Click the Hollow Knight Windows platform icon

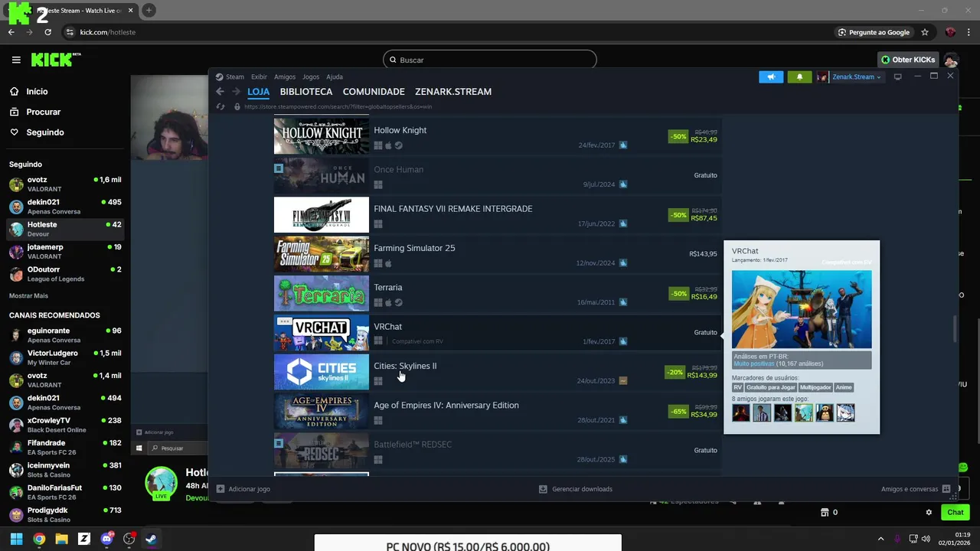pyautogui.click(x=378, y=145)
